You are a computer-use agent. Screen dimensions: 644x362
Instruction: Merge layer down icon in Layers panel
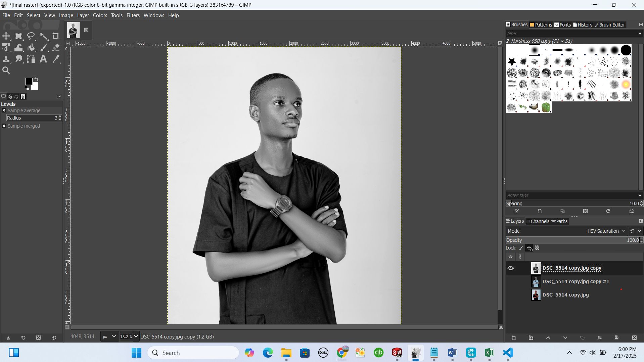[x=599, y=338]
